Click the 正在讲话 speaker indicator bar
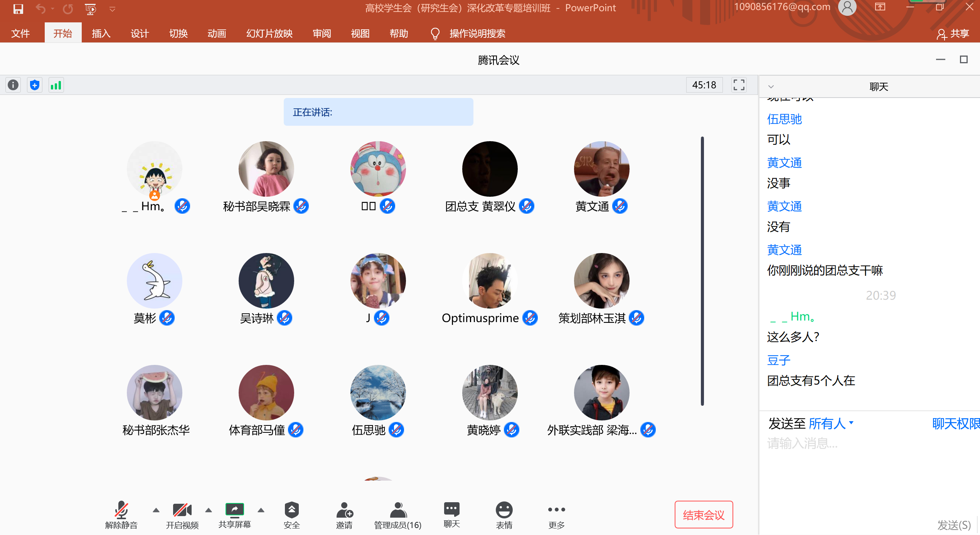The width and height of the screenshot is (980, 535). [379, 112]
